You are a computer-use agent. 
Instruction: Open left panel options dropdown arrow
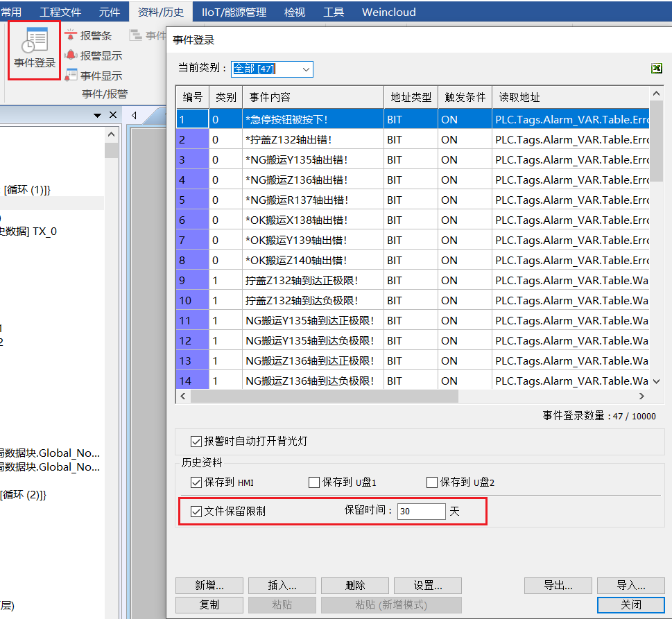[98, 115]
